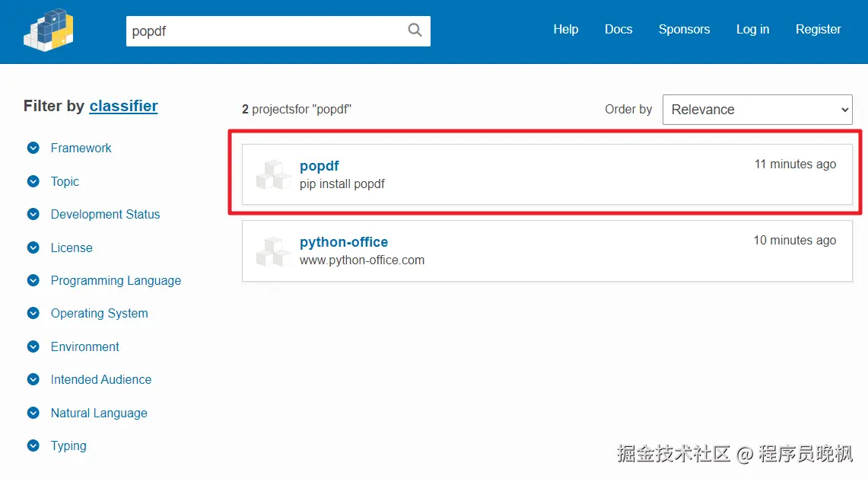The width and height of the screenshot is (868, 479).
Task: Click the '11 minutes ago' timestamp
Action: pos(795,164)
